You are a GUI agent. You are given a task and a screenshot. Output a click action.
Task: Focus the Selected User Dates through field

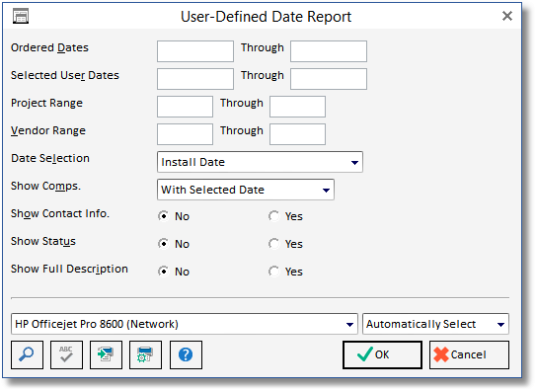329,79
